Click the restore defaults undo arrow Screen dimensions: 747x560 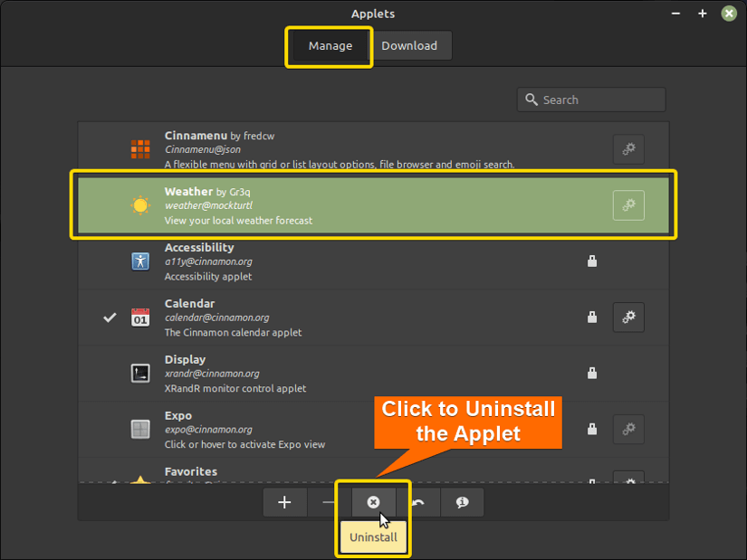(418, 502)
